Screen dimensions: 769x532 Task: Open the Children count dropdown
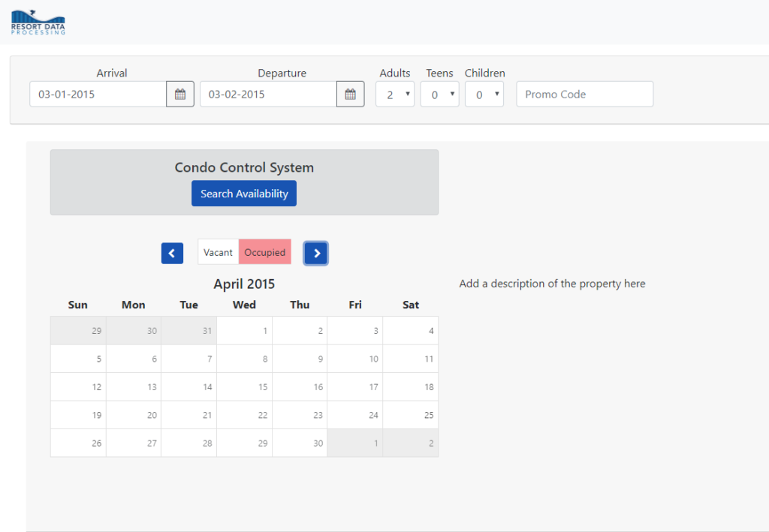tap(484, 94)
